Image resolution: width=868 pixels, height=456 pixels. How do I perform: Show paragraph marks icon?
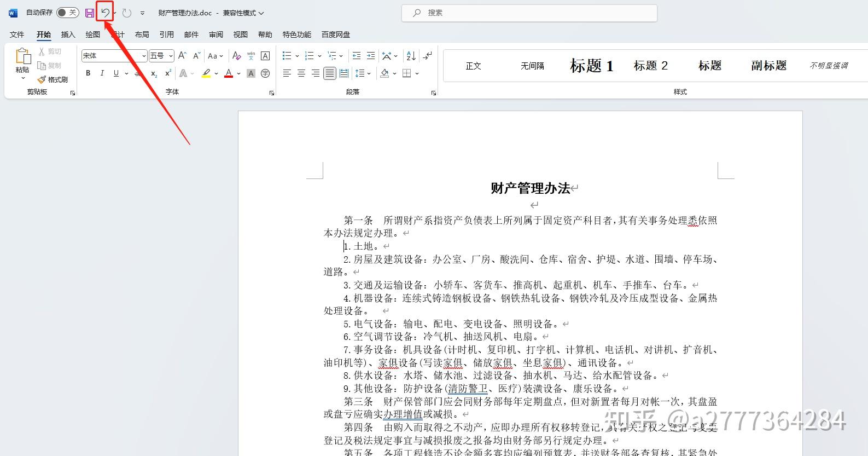428,55
